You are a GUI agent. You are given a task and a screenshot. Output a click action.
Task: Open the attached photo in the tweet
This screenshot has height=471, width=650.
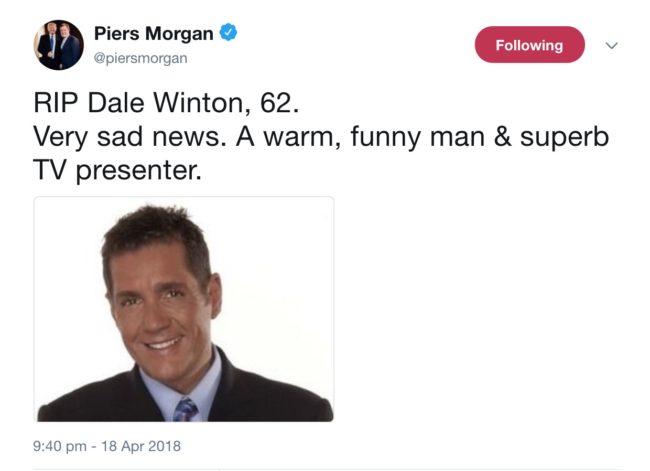click(x=184, y=309)
